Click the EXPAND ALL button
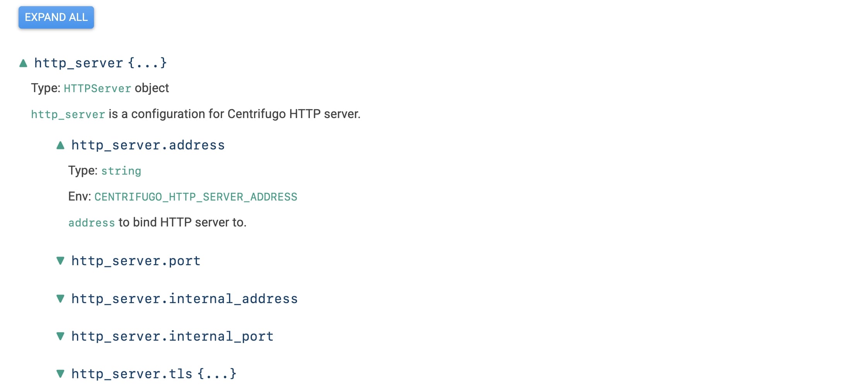The image size is (868, 391). click(x=56, y=17)
